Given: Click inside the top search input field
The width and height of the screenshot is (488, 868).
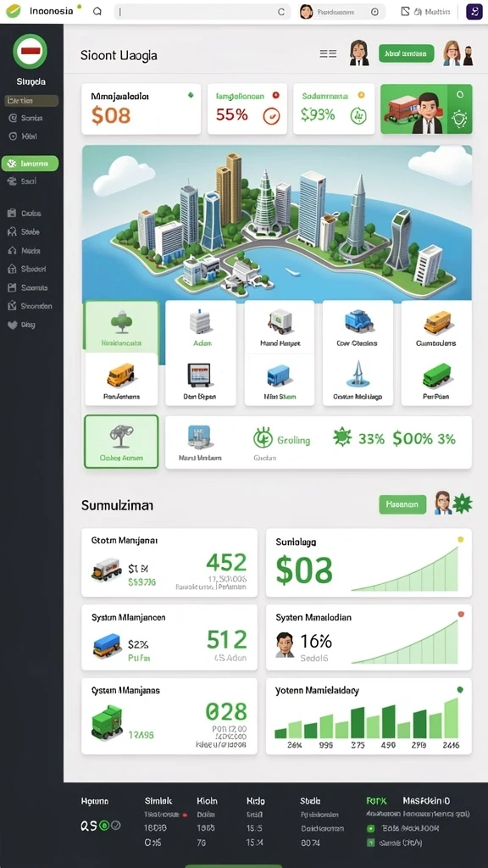Looking at the screenshot, I should [x=202, y=12].
